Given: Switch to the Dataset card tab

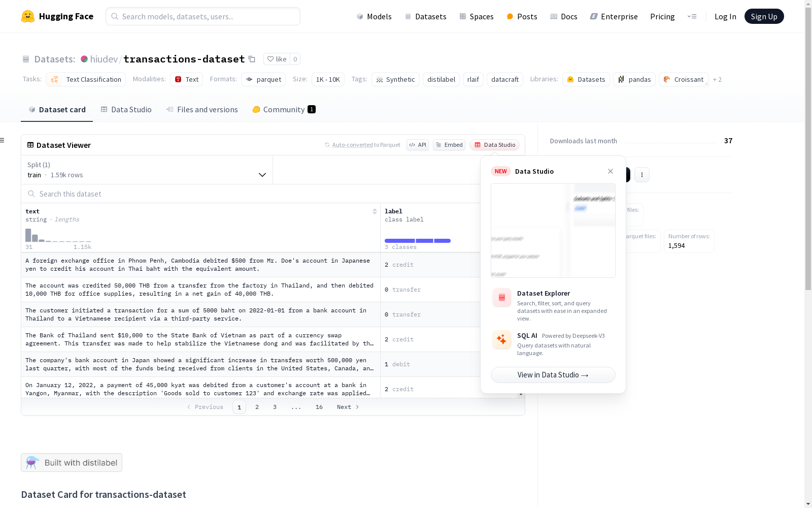Looking at the screenshot, I should [x=57, y=110].
